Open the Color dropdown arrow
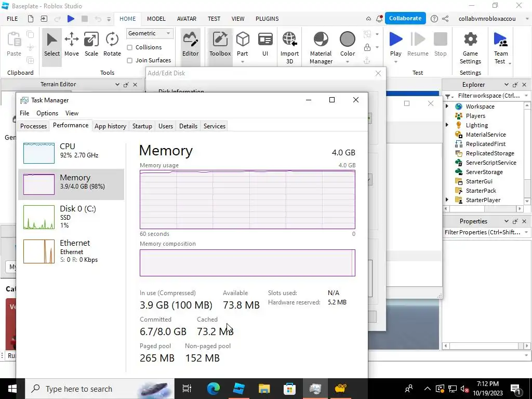 [x=348, y=62]
